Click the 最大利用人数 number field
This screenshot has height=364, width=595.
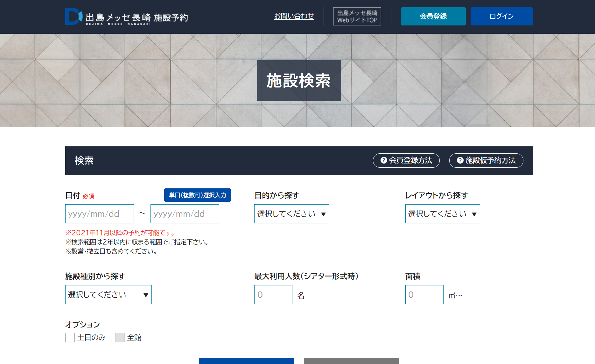[x=273, y=295]
